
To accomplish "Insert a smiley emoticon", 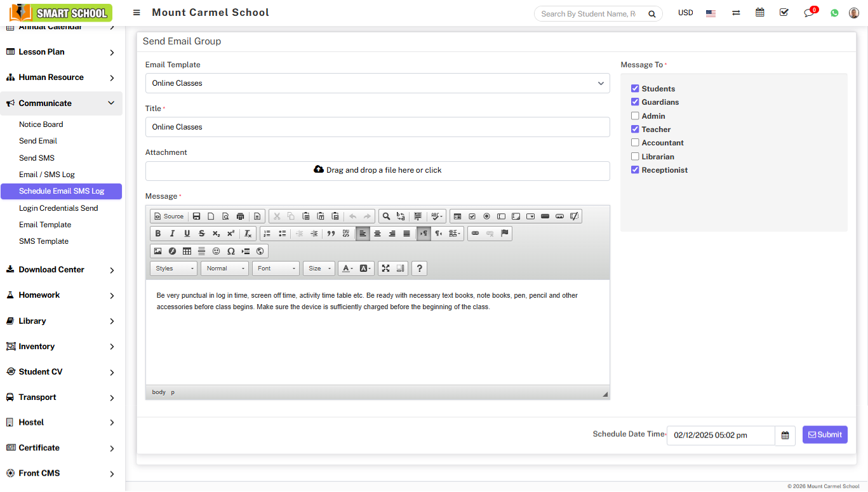I will [x=216, y=251].
